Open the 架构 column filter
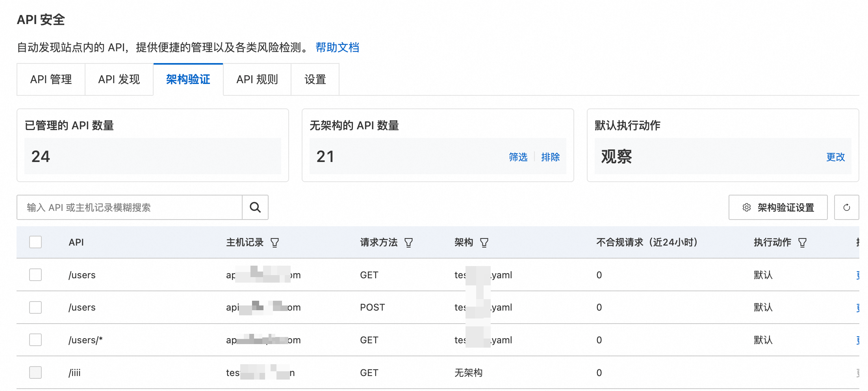Screen dimensions: 868x391 point(484,242)
